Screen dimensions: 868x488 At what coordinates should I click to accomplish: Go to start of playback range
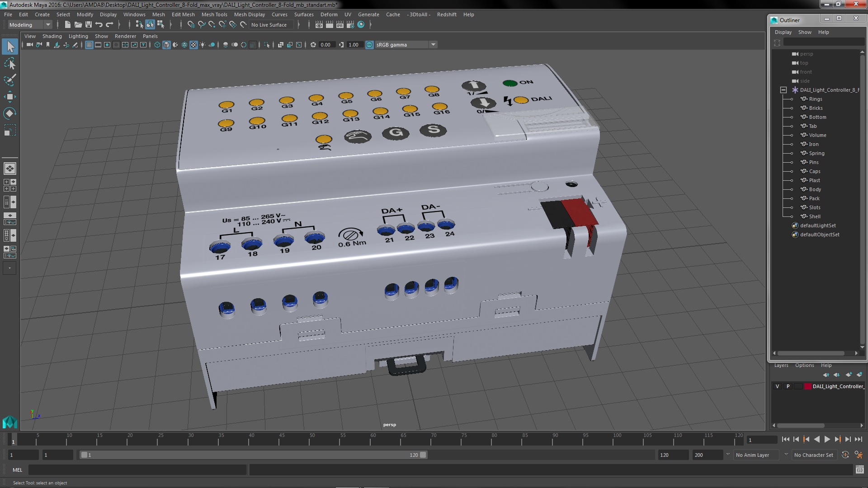(785, 439)
